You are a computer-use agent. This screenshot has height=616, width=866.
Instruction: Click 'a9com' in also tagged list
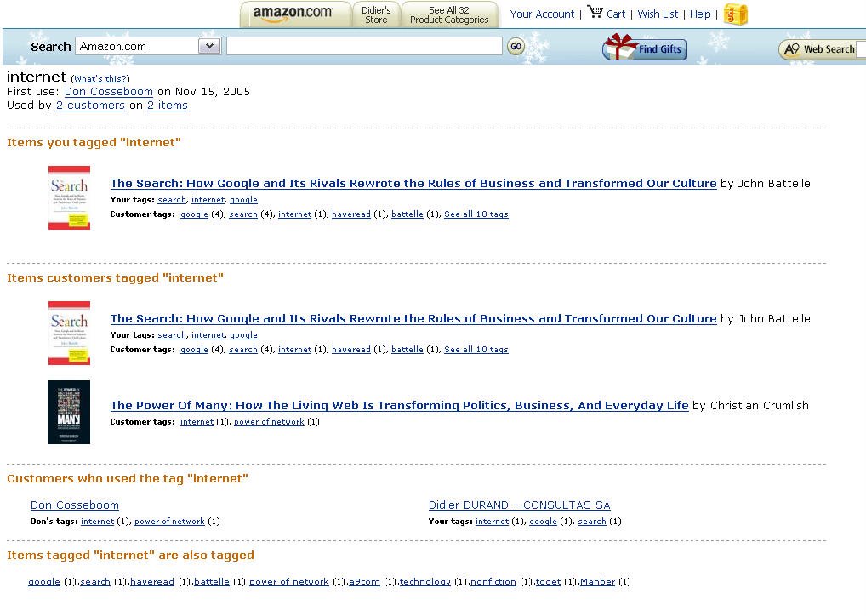pos(364,581)
